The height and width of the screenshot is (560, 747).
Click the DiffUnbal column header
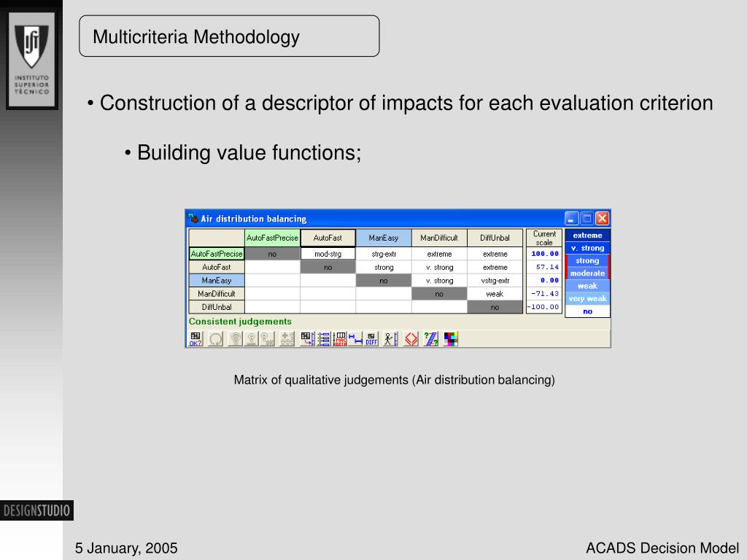pos(495,238)
